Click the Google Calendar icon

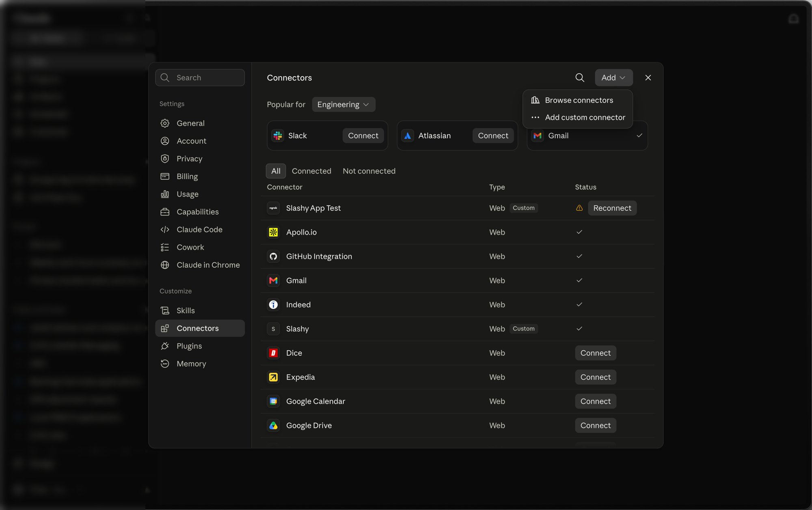click(x=273, y=401)
